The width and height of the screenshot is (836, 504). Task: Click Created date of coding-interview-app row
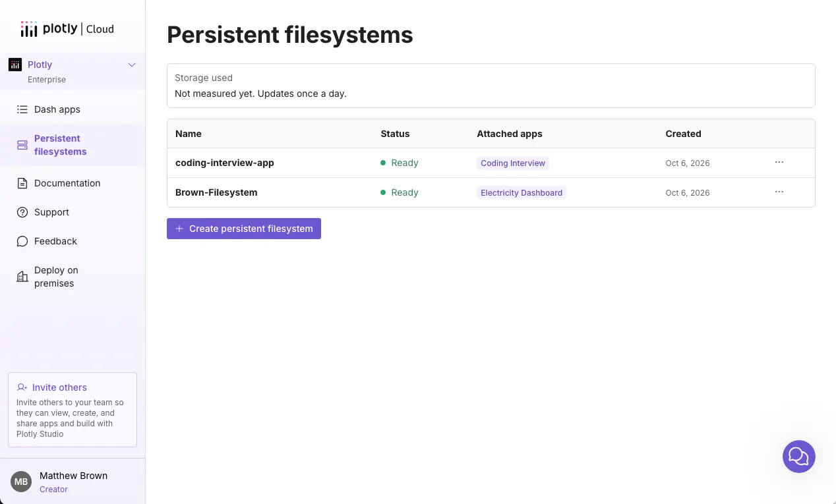point(688,163)
